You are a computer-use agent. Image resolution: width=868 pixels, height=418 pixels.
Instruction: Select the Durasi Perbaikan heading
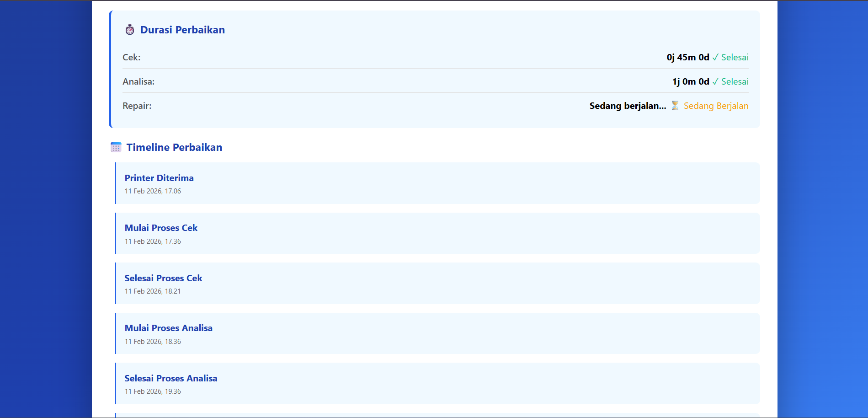(x=182, y=30)
